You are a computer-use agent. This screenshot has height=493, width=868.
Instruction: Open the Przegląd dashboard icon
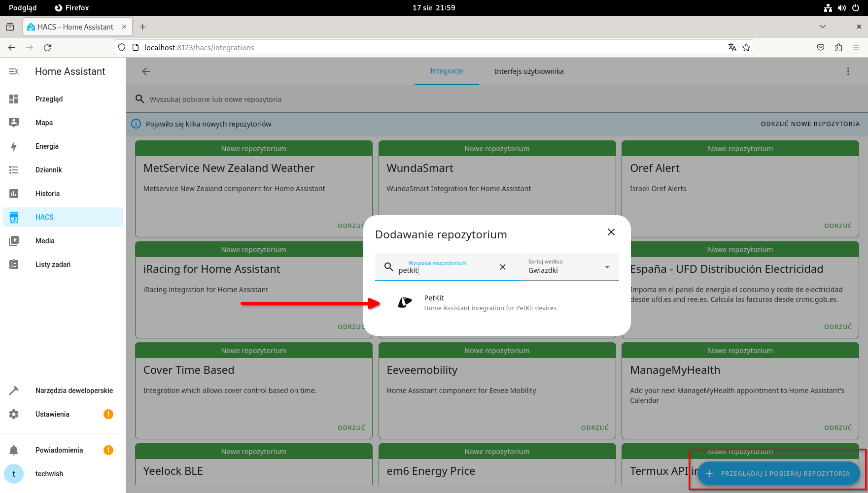(x=14, y=99)
